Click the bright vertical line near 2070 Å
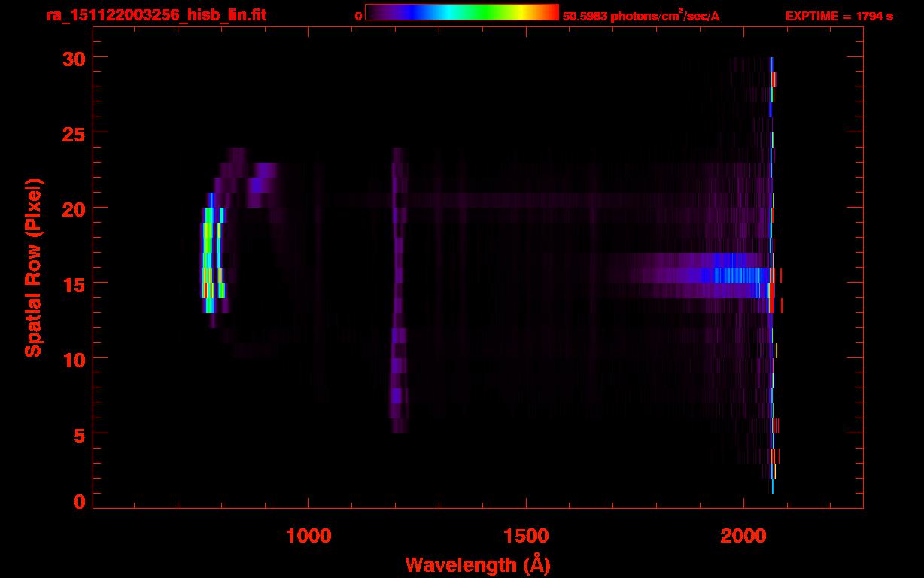Screen dimensions: 924x578 [x=772, y=275]
